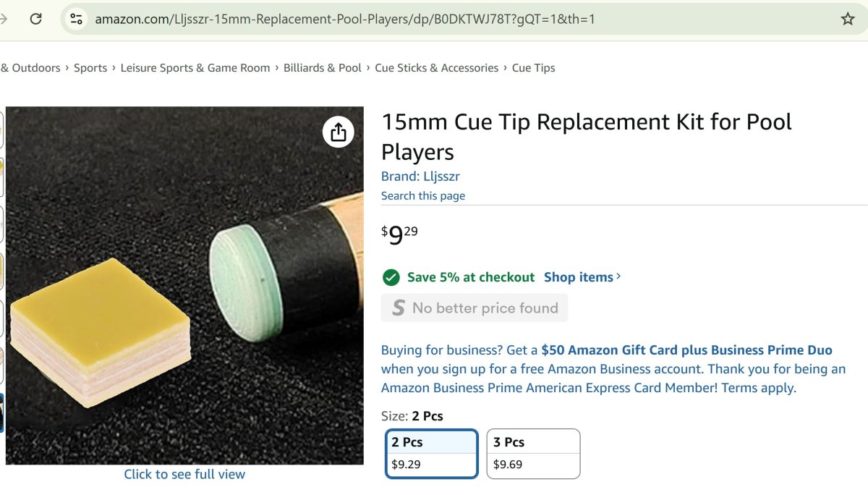Viewport: 868px width, 495px height.
Task: Open the Billiards & Pool breadcrumb
Action: (x=322, y=68)
